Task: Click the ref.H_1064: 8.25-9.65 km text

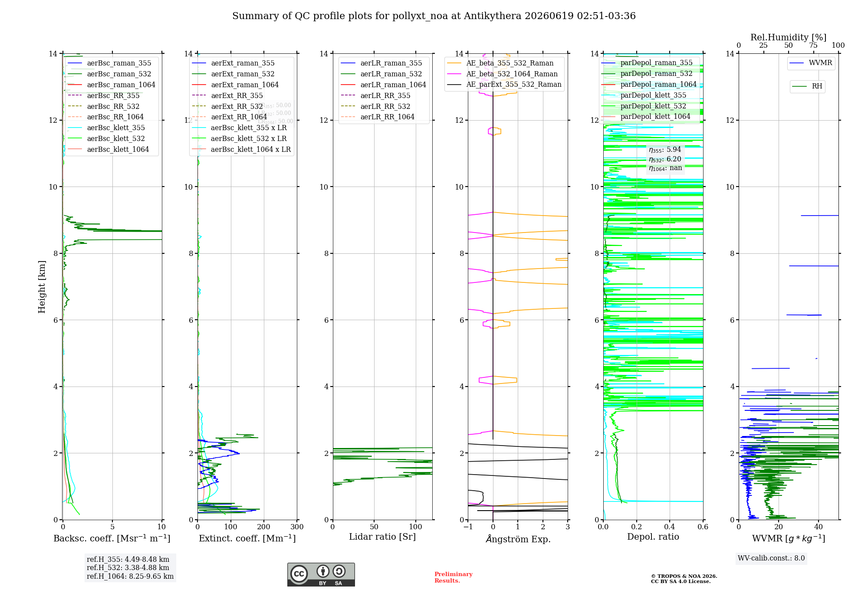Action: pyautogui.click(x=130, y=577)
